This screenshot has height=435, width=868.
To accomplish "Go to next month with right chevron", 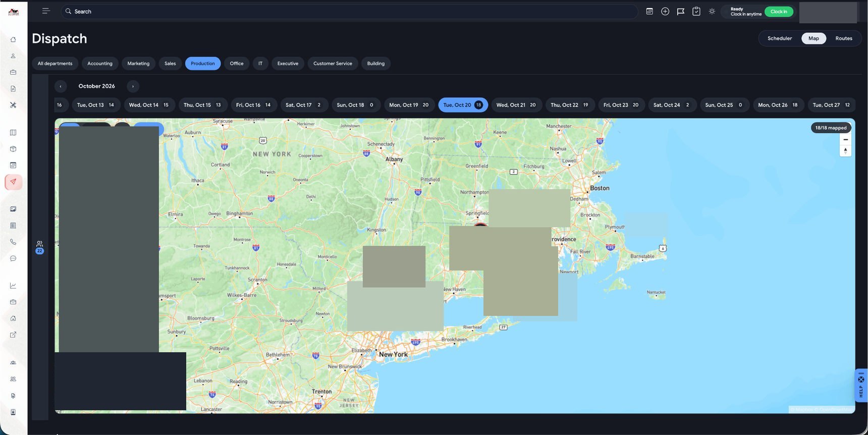I will tap(133, 86).
